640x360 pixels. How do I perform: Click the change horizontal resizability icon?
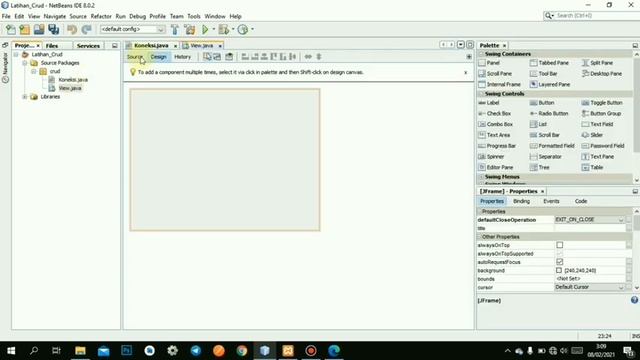tap(308, 57)
